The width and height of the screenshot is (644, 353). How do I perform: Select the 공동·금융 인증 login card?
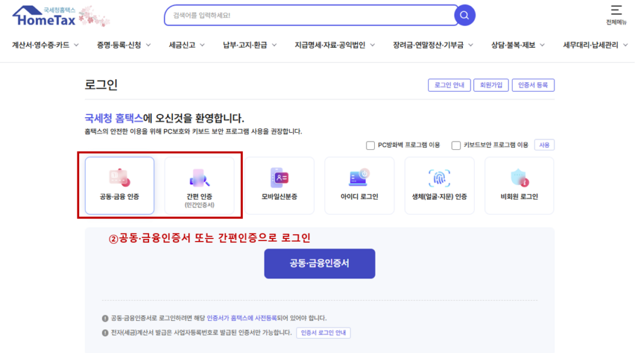point(119,186)
